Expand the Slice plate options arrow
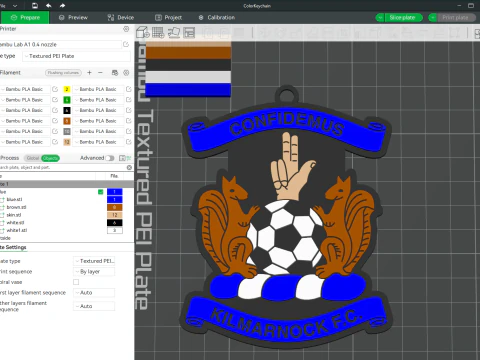This screenshot has height=360, width=480. [x=380, y=18]
